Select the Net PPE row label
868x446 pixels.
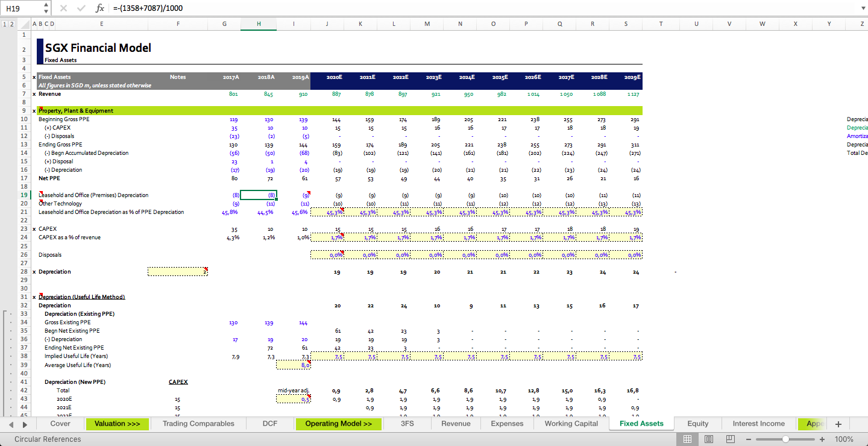tap(49, 178)
